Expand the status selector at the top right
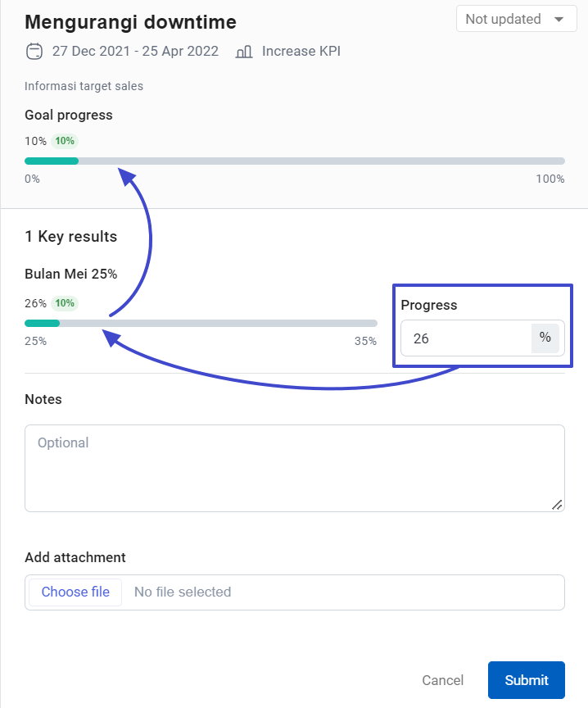The image size is (588, 708). (x=516, y=18)
